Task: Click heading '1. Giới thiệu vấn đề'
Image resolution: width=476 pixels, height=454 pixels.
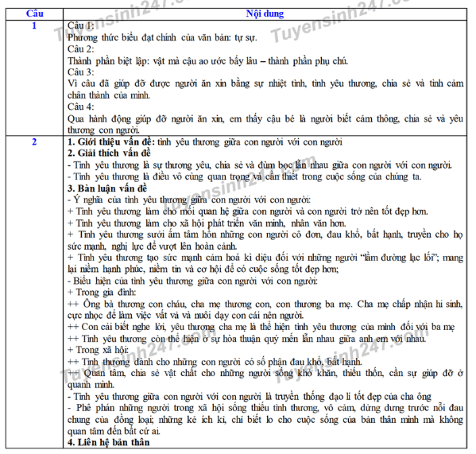Action: pyautogui.click(x=111, y=142)
